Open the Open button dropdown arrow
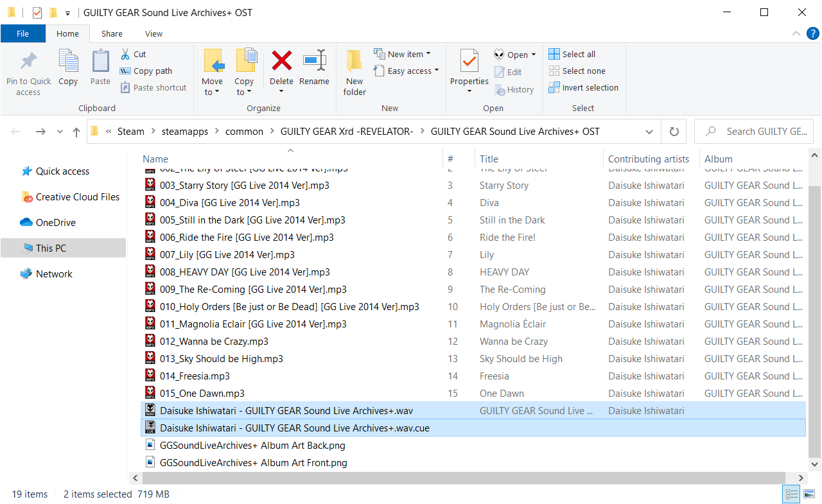 click(534, 55)
